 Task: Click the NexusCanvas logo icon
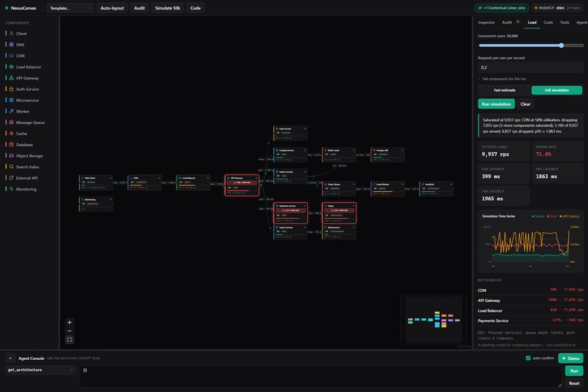click(x=7, y=8)
